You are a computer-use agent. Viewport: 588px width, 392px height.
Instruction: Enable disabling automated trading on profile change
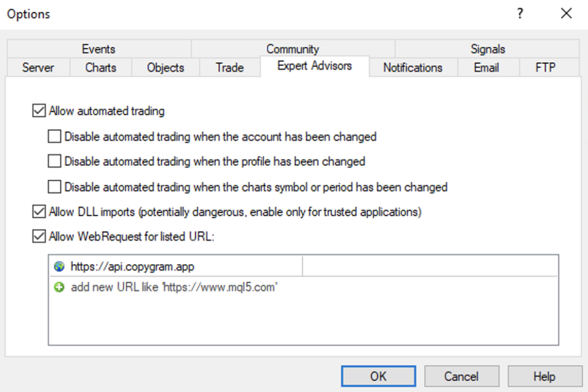54,161
